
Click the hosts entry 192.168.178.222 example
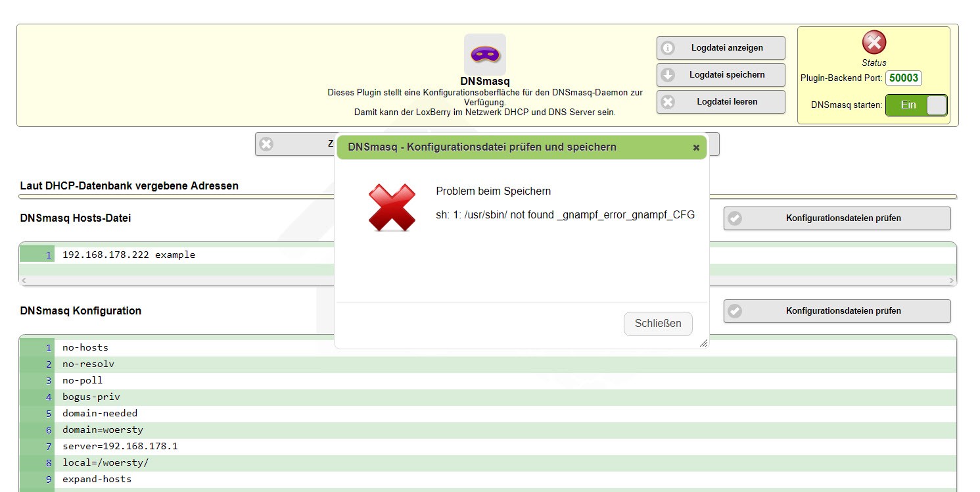point(129,255)
